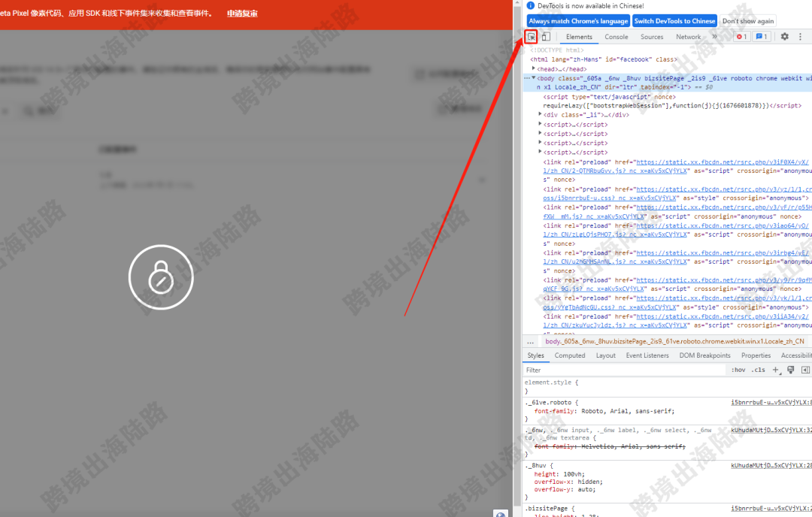Select the Styles pane tab
The image size is (812, 517).
tap(535, 355)
